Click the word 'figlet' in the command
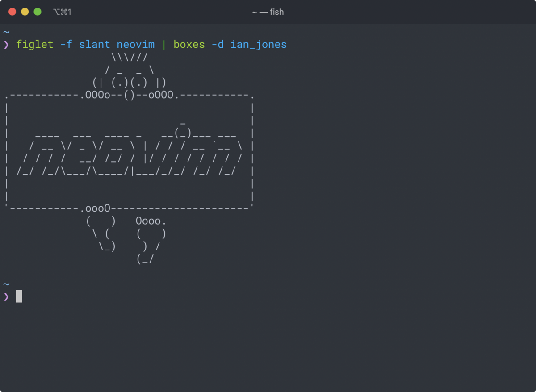The image size is (536, 392). coord(35,45)
